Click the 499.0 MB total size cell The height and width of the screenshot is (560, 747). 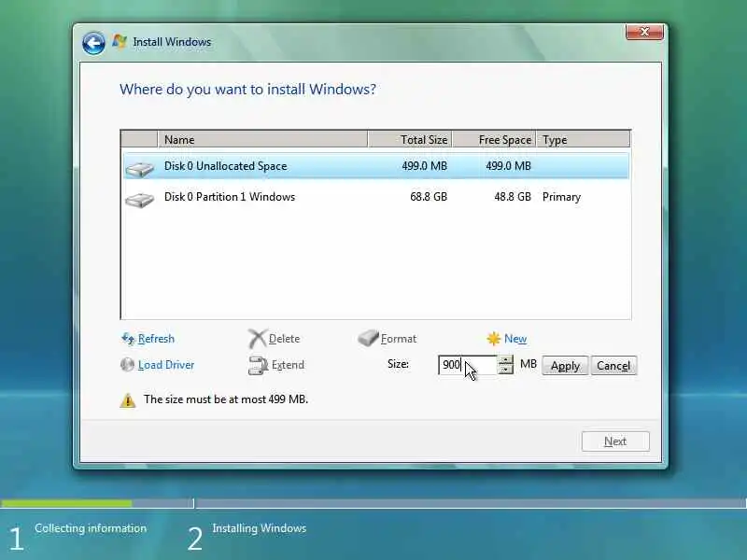point(424,166)
